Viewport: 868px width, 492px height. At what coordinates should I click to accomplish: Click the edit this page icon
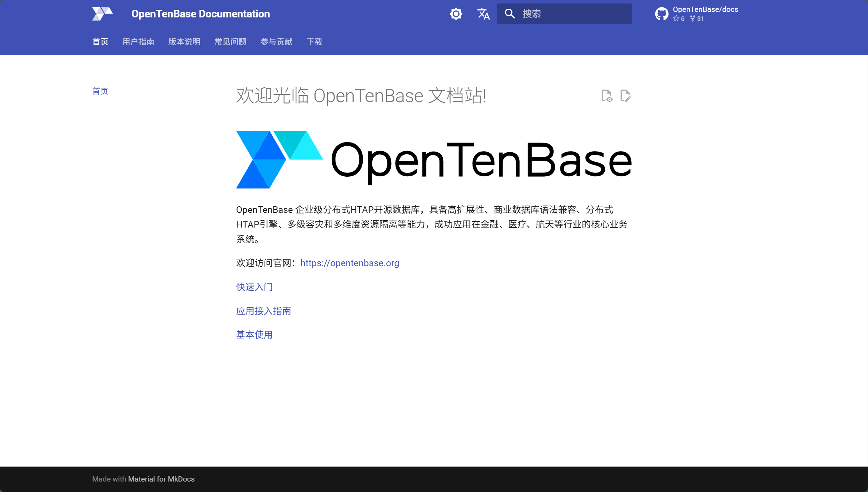[x=625, y=95]
